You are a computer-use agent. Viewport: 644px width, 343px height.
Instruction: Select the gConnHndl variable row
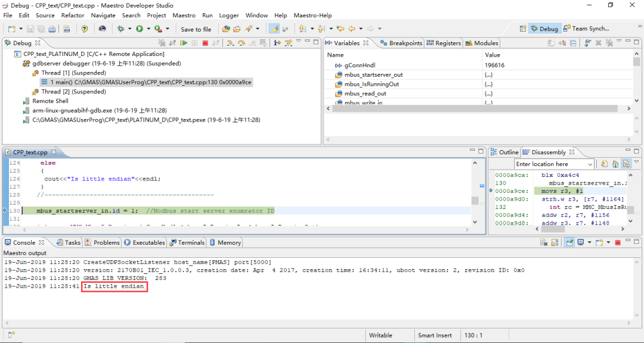point(478,66)
